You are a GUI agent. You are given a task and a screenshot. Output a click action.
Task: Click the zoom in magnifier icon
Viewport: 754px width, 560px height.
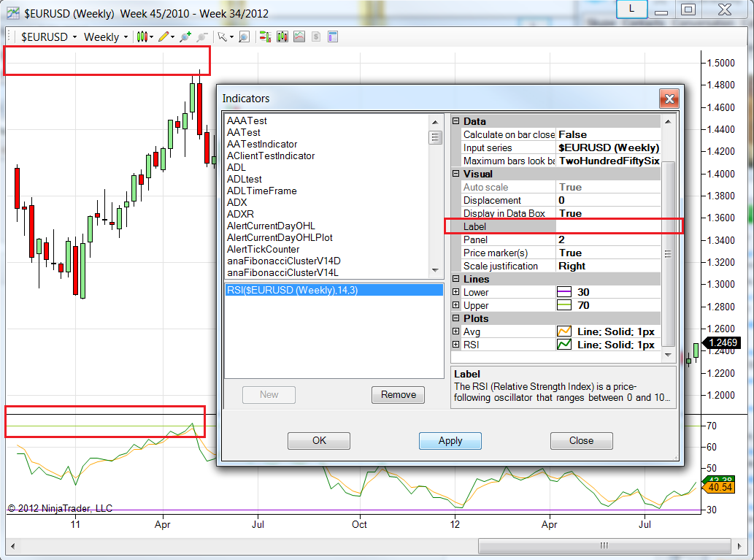click(185, 37)
